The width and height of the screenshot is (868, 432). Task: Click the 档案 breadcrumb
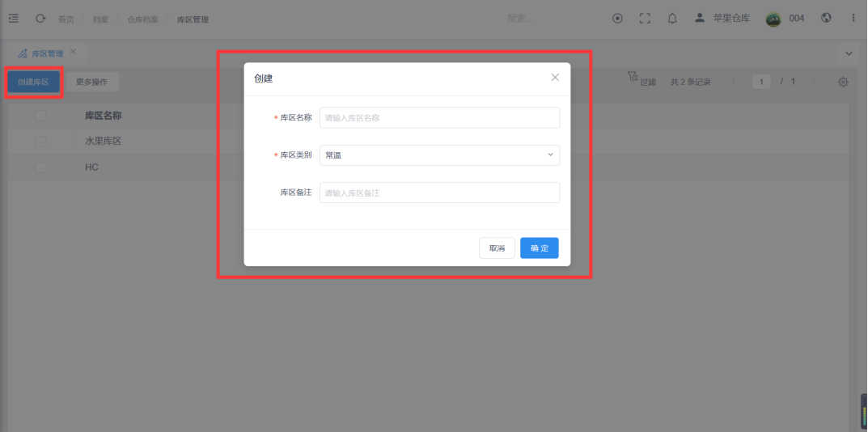(x=100, y=19)
